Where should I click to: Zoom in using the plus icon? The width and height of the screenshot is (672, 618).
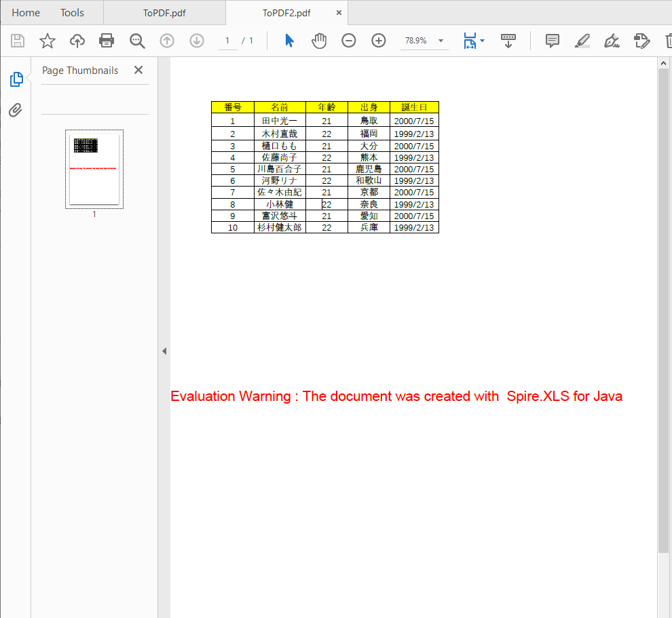click(x=378, y=41)
